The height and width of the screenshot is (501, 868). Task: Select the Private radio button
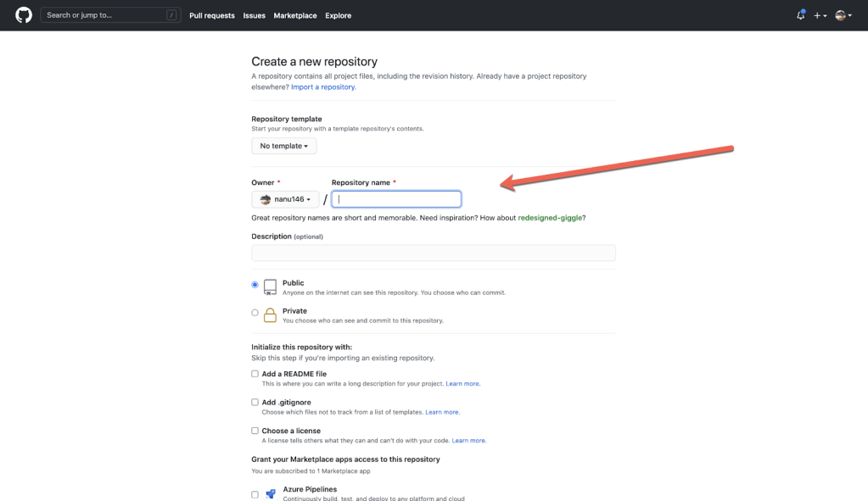coord(255,313)
